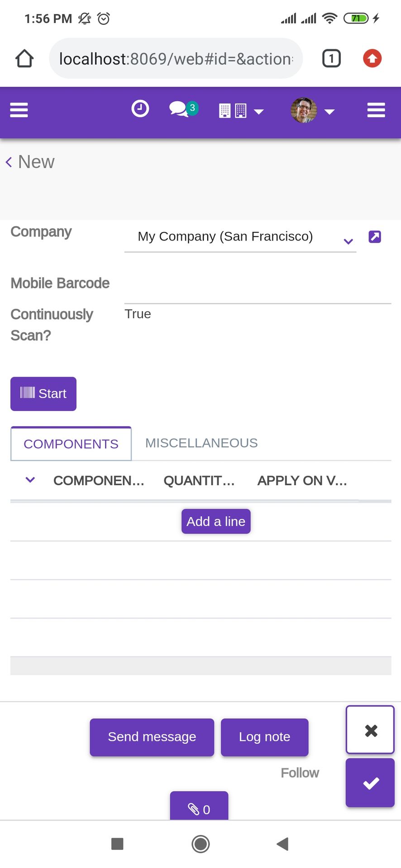Open the conversations chat icon
Screen dimensions: 401x868
point(180,109)
